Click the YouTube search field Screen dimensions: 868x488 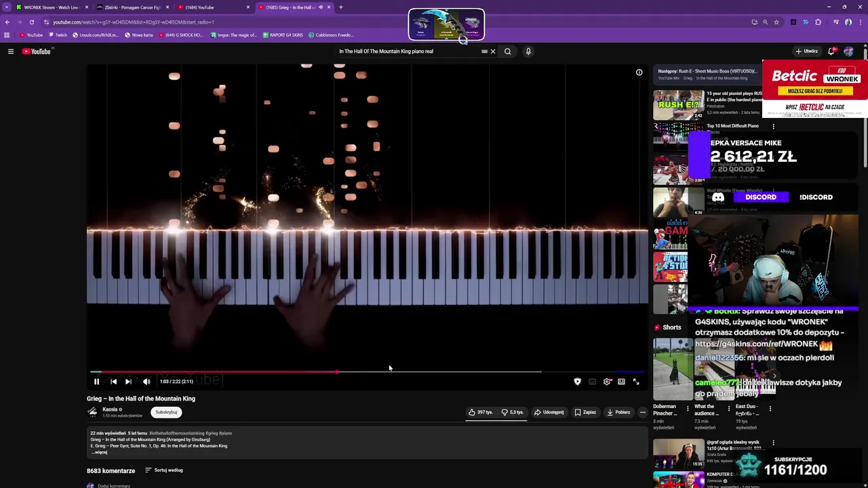(407, 52)
